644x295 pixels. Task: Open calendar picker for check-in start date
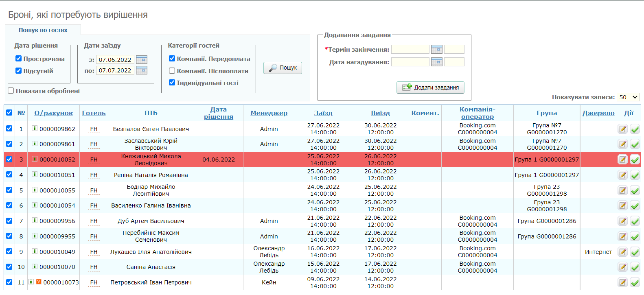141,60
